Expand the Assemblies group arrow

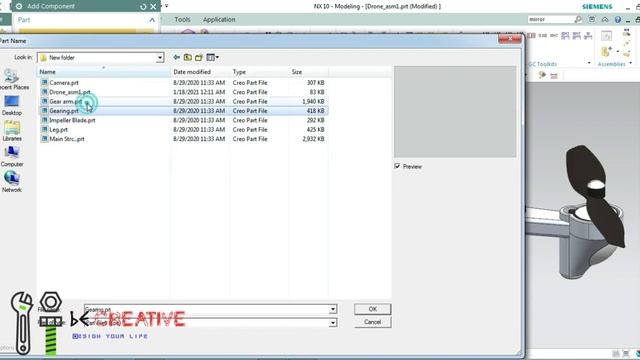pos(631,63)
